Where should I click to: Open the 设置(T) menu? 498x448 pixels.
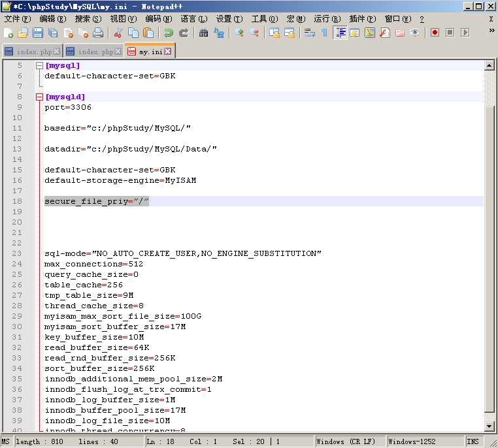[x=229, y=19]
